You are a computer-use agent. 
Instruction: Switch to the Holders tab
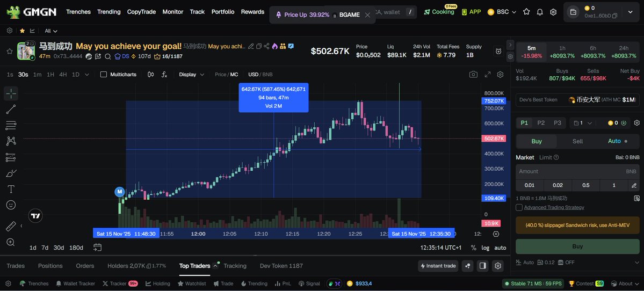tap(137, 266)
